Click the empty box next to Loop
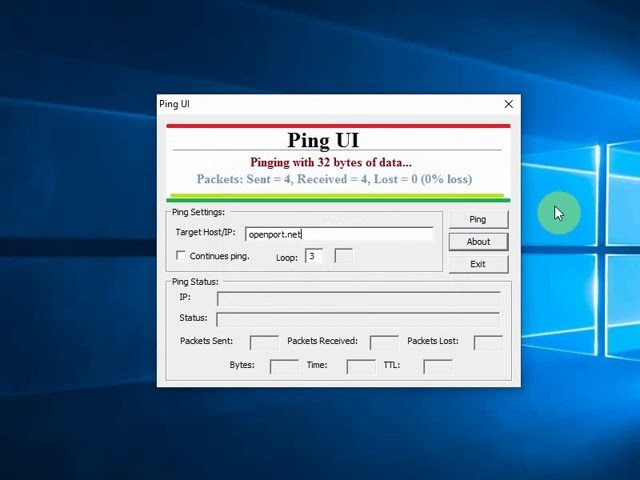Viewport: 640px width, 480px height. point(343,256)
